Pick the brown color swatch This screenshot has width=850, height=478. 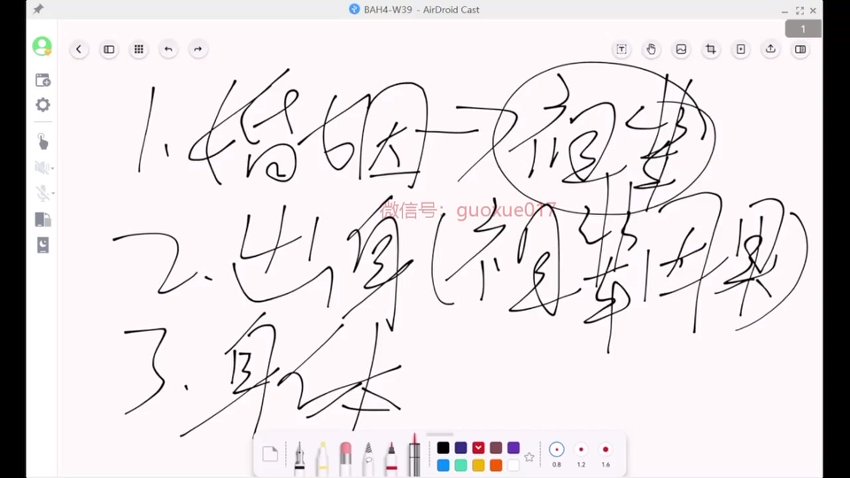[x=496, y=448]
